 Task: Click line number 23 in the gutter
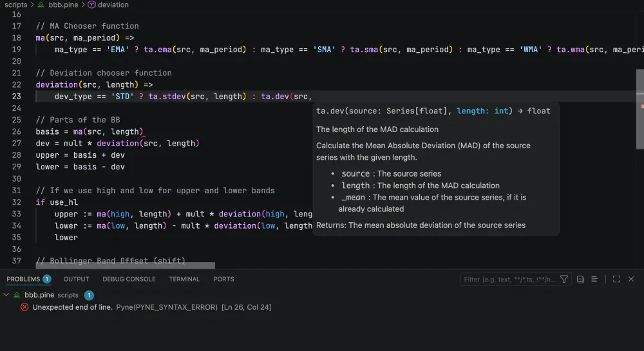click(17, 97)
